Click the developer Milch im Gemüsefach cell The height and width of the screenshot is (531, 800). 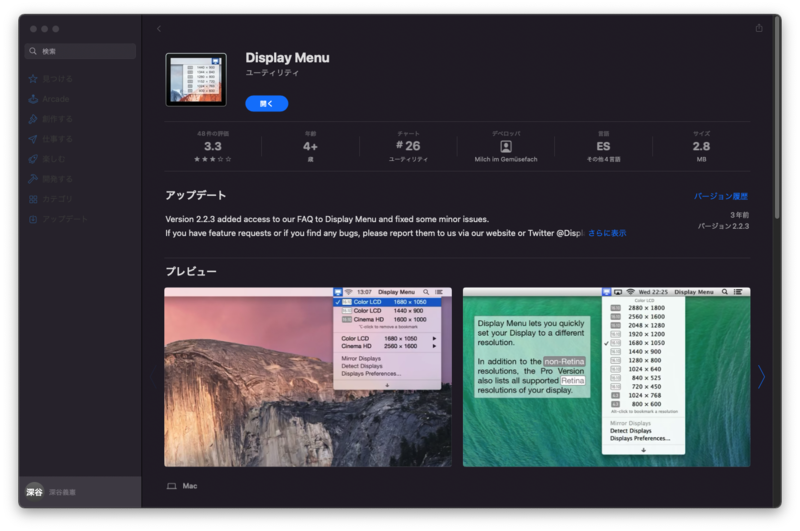point(506,146)
